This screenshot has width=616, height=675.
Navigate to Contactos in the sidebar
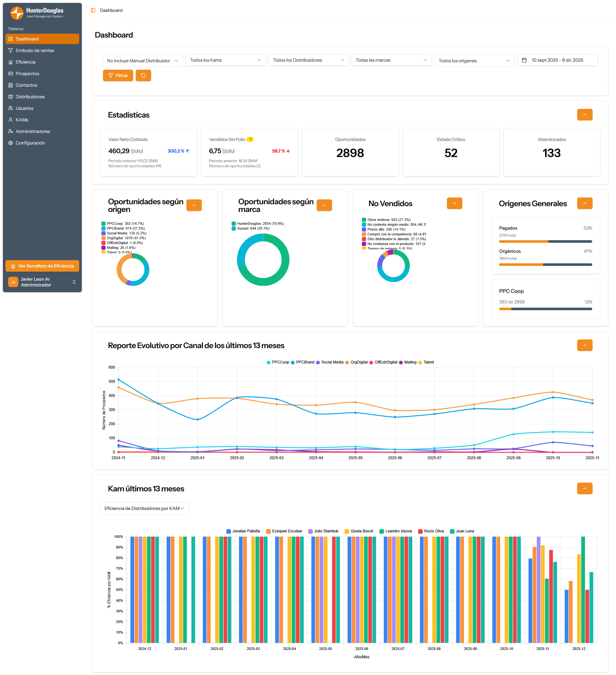click(26, 85)
